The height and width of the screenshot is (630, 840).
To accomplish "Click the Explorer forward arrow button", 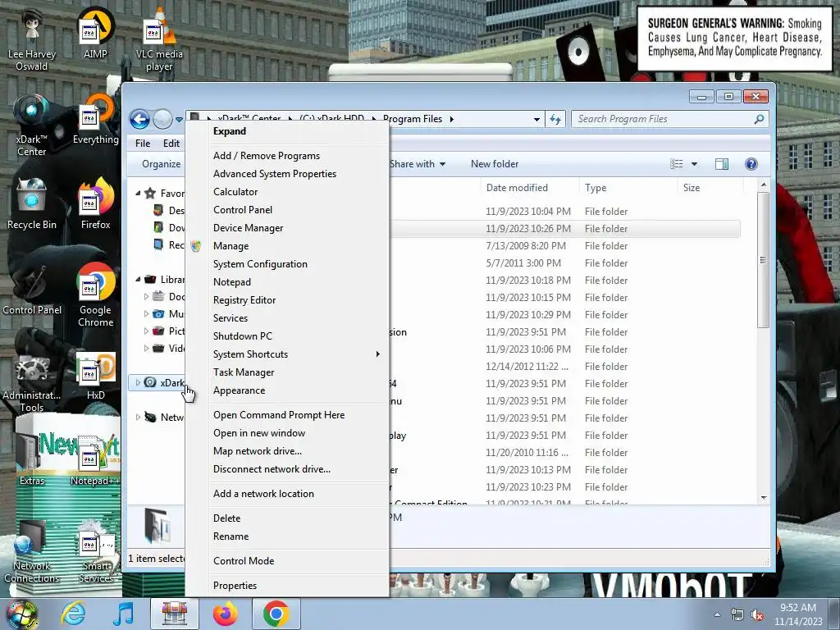I will click(x=163, y=119).
